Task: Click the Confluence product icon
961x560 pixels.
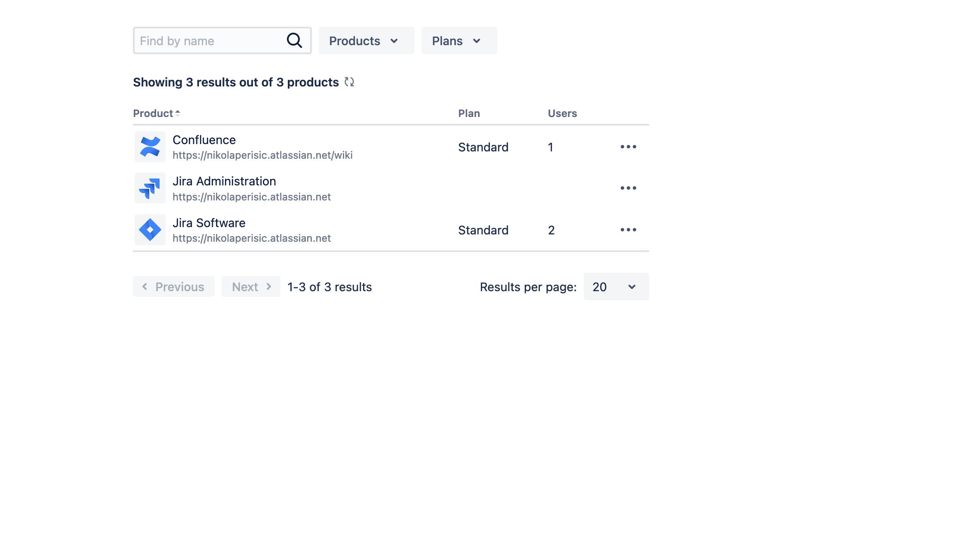Action: (x=149, y=147)
